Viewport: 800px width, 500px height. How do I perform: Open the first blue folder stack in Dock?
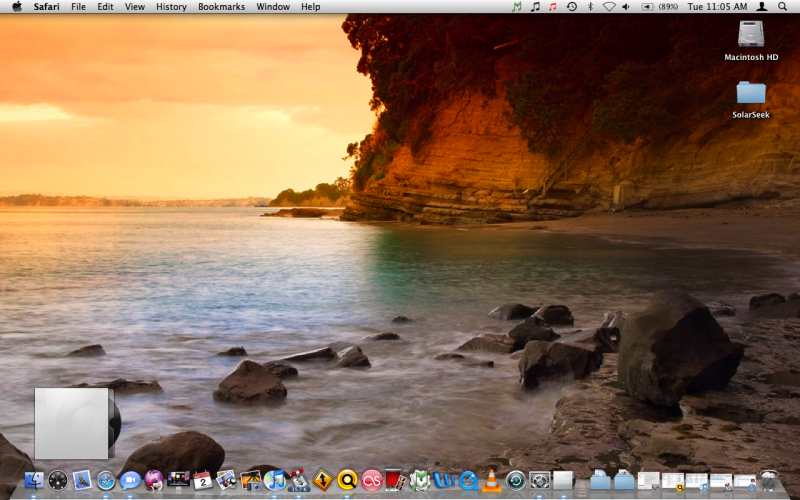click(601, 480)
